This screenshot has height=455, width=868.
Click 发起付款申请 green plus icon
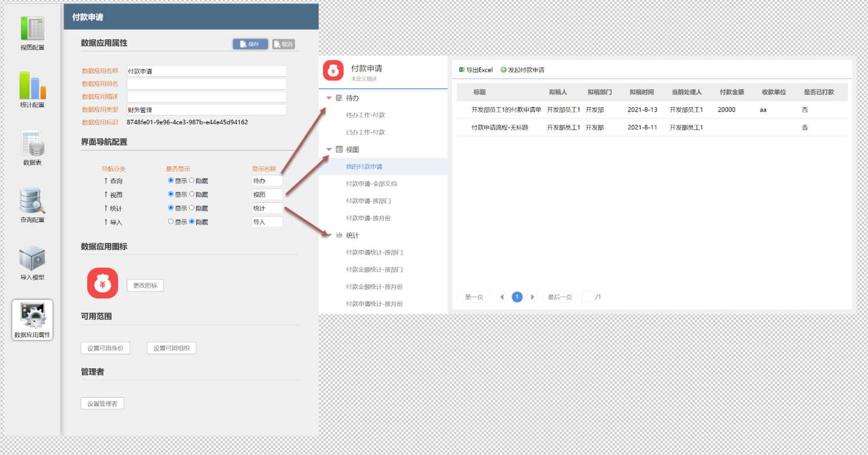click(x=503, y=70)
